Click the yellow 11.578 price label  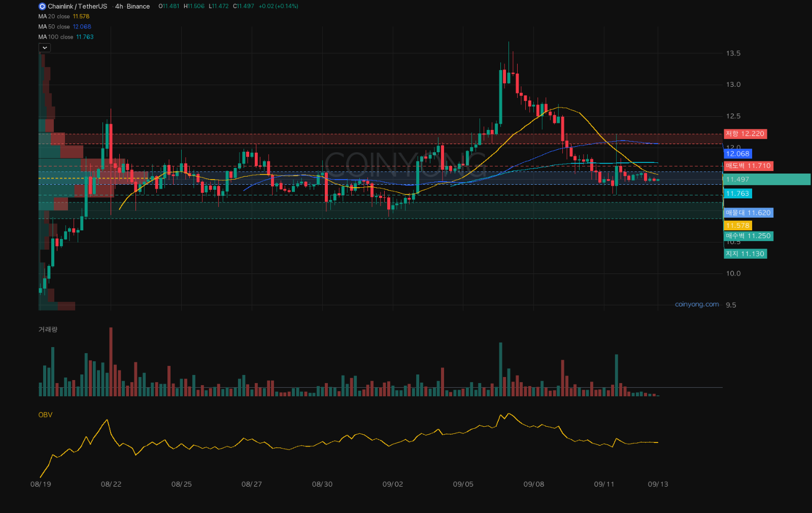pyautogui.click(x=737, y=226)
